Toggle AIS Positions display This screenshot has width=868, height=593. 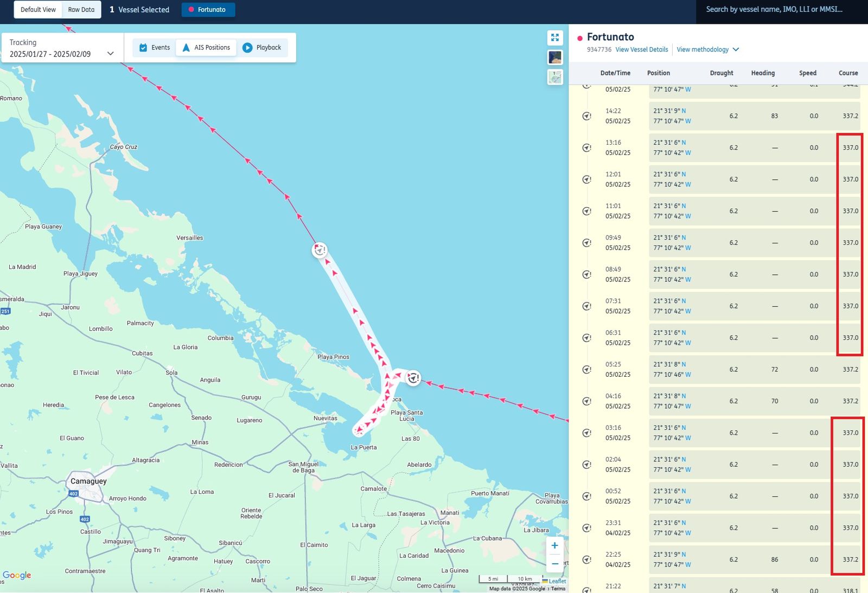(206, 48)
